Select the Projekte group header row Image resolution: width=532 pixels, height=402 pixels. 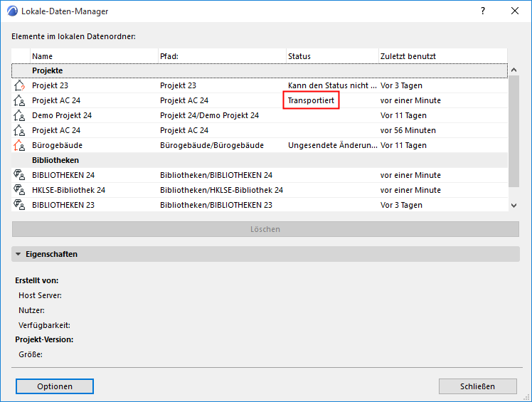click(x=260, y=70)
